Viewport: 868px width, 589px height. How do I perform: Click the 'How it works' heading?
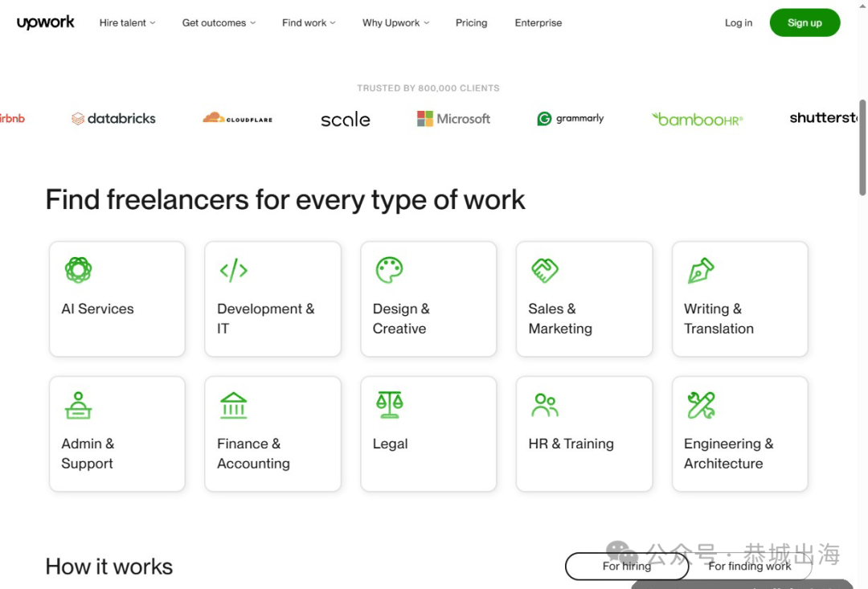(x=109, y=567)
